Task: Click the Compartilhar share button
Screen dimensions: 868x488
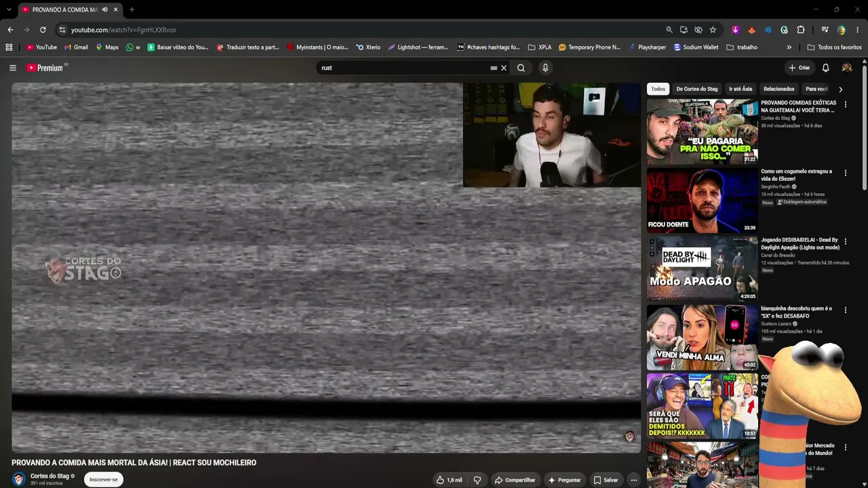Action: [515, 480]
